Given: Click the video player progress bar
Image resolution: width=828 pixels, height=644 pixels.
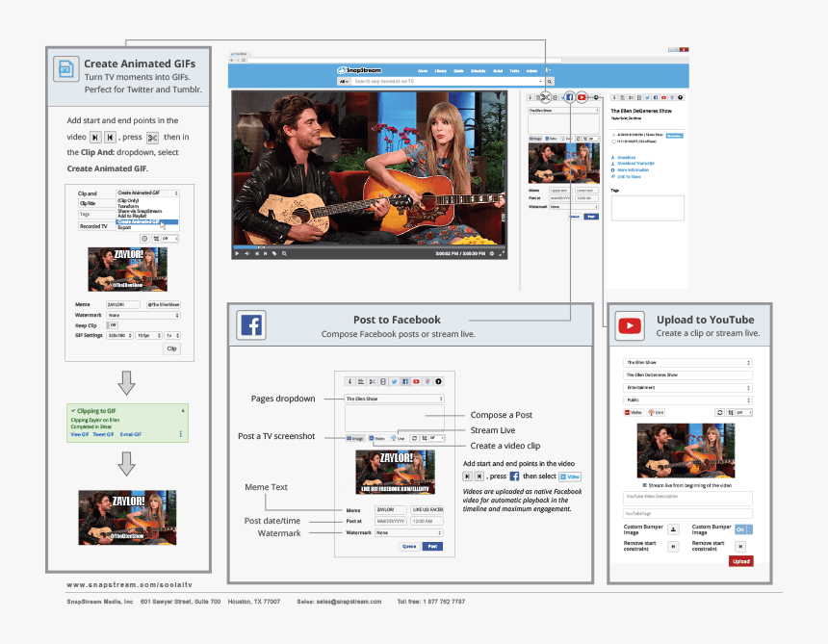Looking at the screenshot, I should tap(369, 246).
